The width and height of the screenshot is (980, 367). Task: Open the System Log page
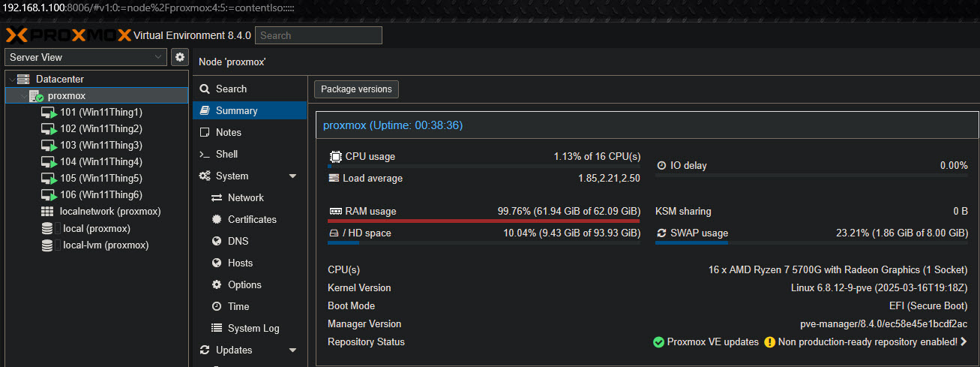(x=250, y=328)
